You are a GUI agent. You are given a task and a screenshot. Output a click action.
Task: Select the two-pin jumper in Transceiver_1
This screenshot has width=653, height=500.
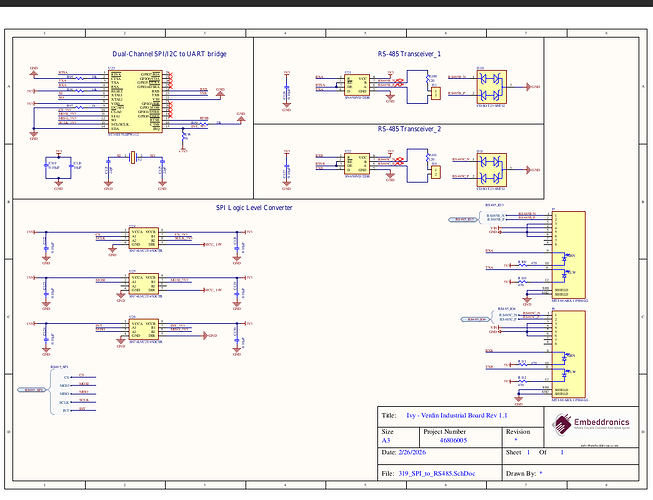(x=436, y=93)
